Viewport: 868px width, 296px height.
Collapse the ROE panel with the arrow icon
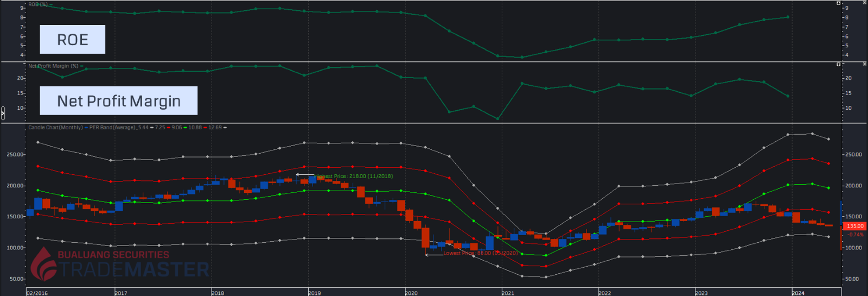click(x=839, y=3)
